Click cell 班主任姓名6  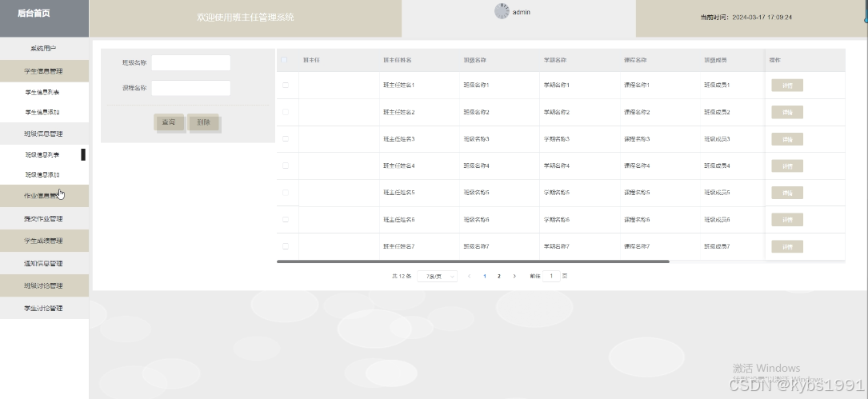(x=399, y=220)
